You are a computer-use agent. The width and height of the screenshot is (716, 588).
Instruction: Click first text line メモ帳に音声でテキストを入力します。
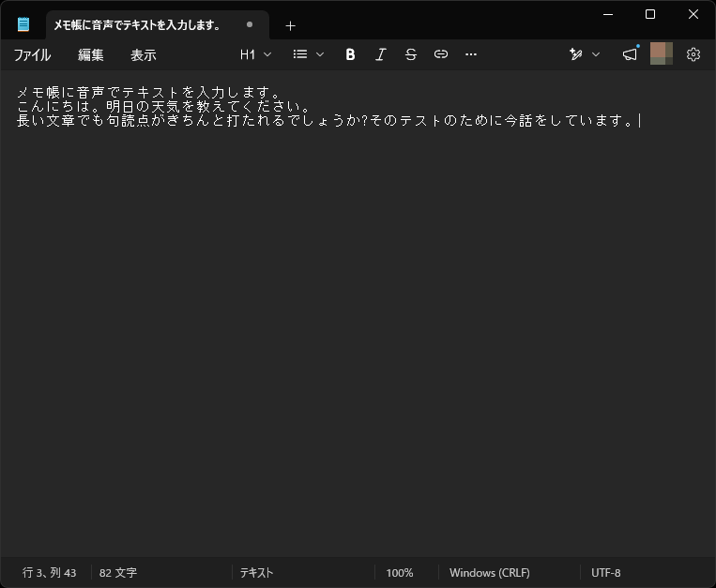[x=149, y=93]
